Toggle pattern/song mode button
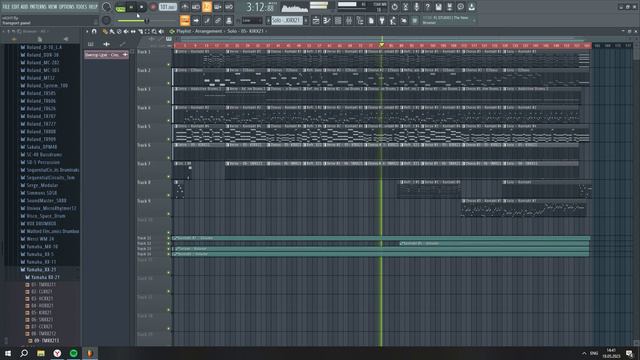The image size is (640, 360). [120, 7]
